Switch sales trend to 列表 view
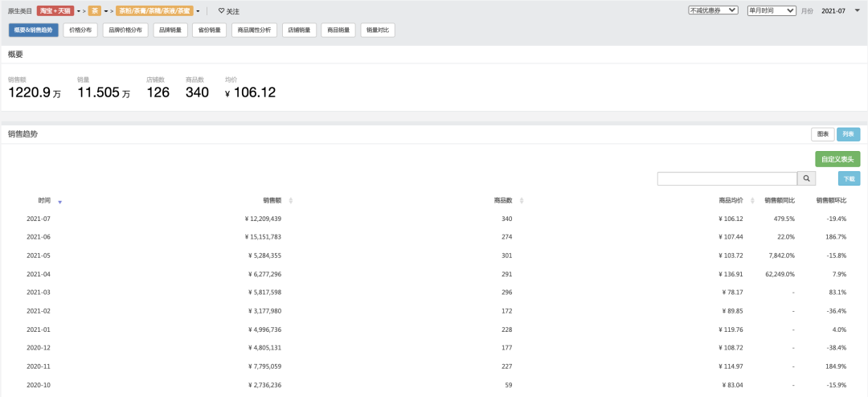Viewport: 868px width, 397px height. point(849,134)
